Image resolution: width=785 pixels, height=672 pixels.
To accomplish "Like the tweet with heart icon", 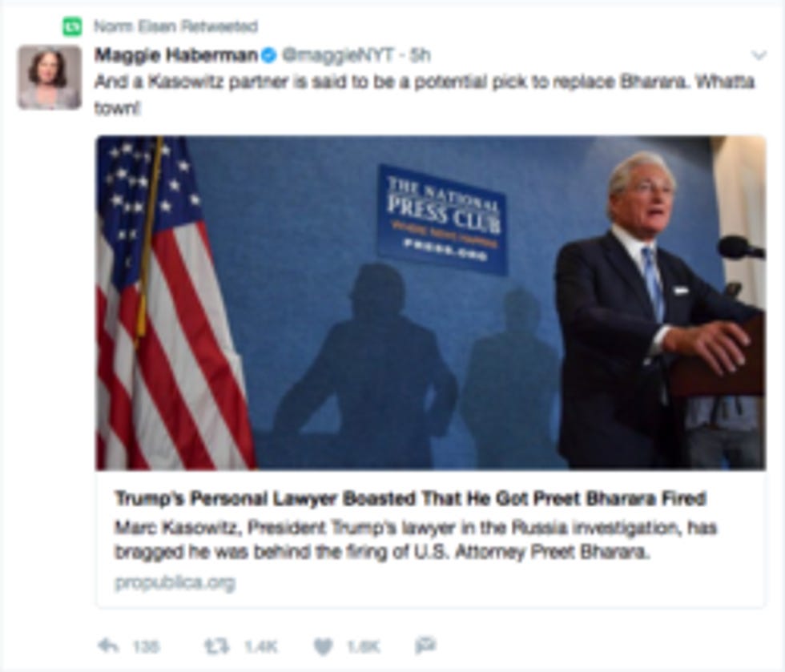I will pyautogui.click(x=323, y=646).
